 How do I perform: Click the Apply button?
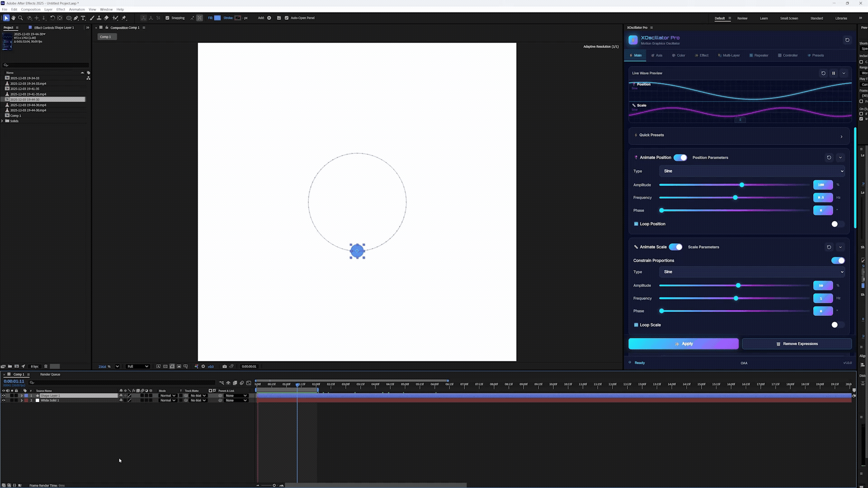[x=683, y=344]
